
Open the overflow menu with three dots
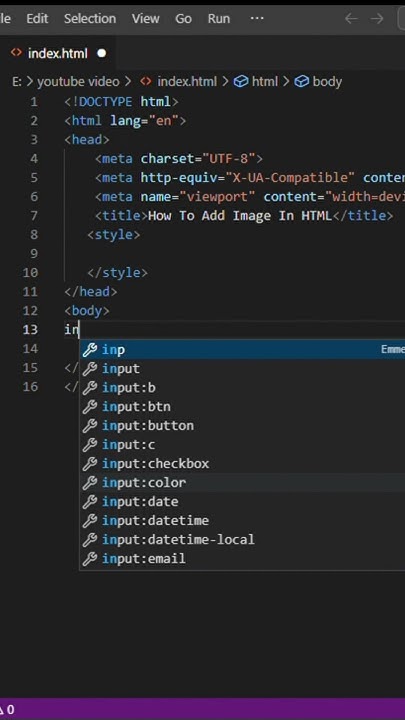(257, 18)
